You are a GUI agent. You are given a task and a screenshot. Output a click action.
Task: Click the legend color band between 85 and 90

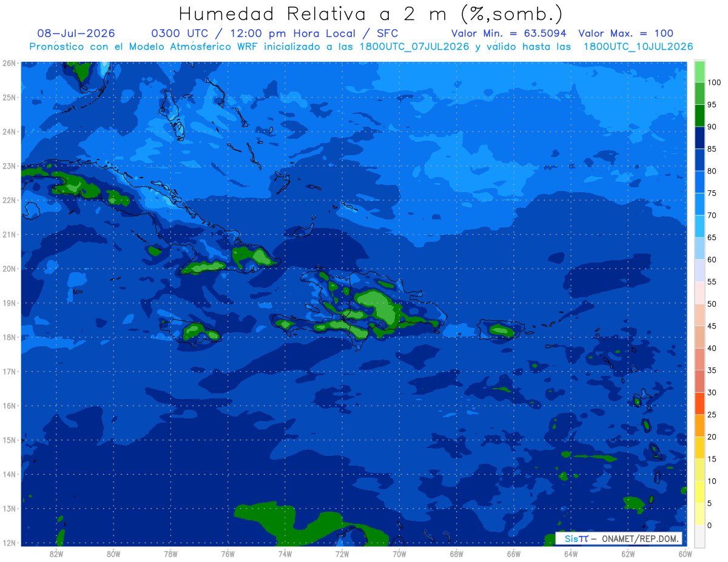pos(699,138)
